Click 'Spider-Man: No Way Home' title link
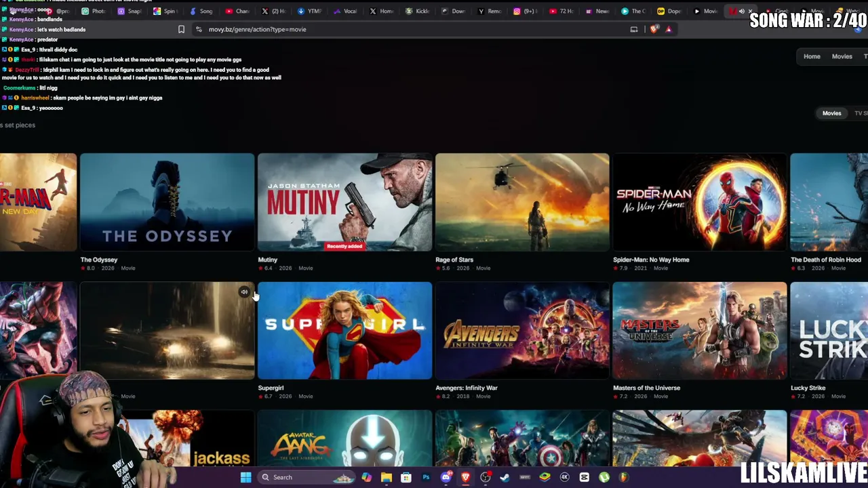The image size is (868, 488). coord(651,260)
